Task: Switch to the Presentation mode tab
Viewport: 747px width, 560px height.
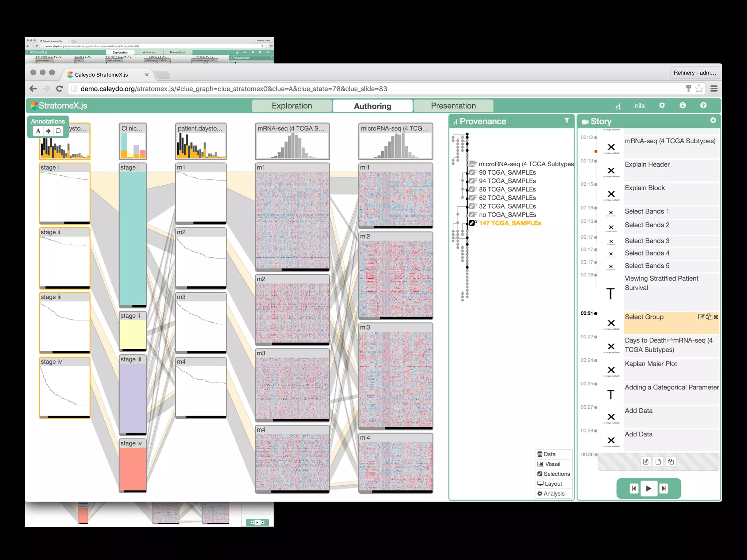Action: point(453,106)
